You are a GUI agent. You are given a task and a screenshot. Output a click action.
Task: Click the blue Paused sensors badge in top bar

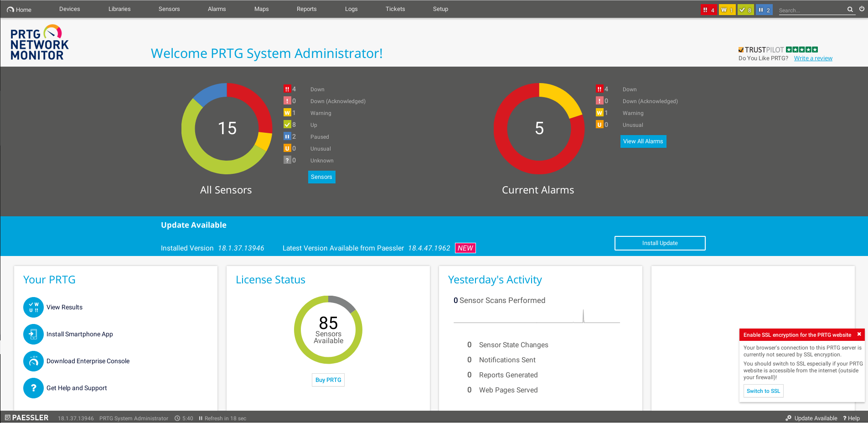(764, 10)
